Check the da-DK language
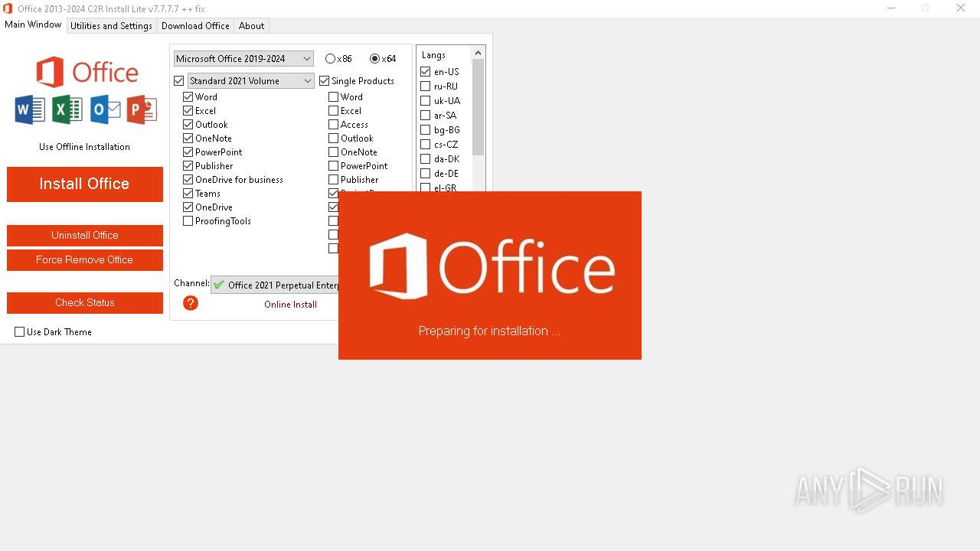980x551 pixels. pyautogui.click(x=426, y=159)
